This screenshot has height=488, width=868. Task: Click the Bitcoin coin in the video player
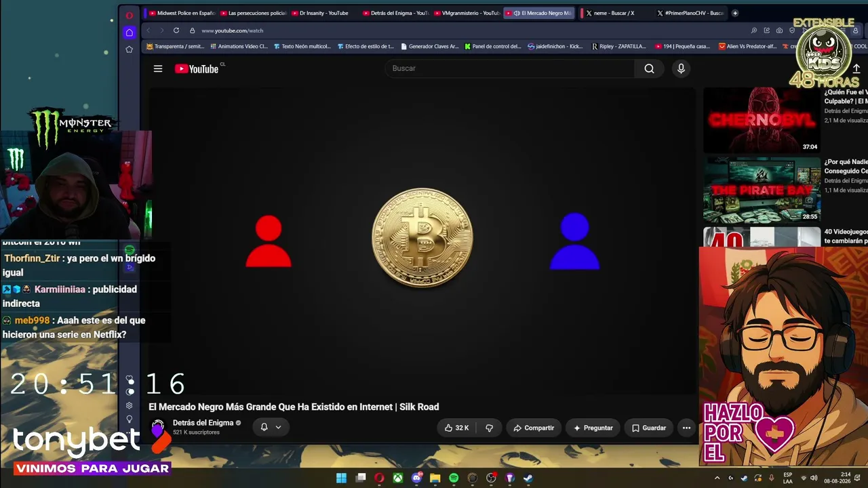pyautogui.click(x=422, y=238)
